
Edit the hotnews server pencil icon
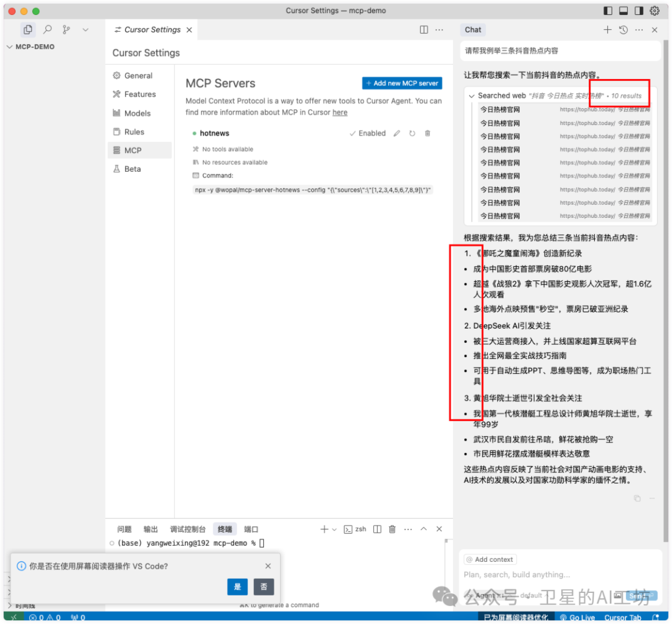point(397,133)
